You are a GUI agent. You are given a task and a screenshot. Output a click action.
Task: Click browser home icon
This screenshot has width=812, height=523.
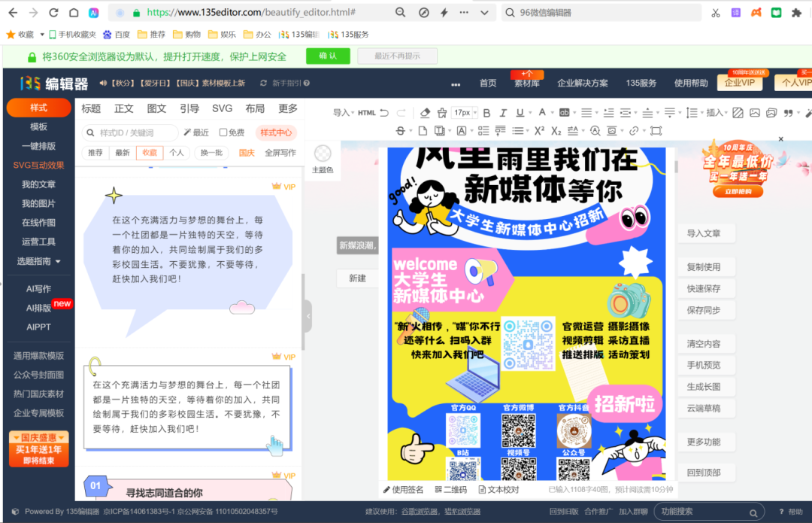pyautogui.click(x=74, y=13)
